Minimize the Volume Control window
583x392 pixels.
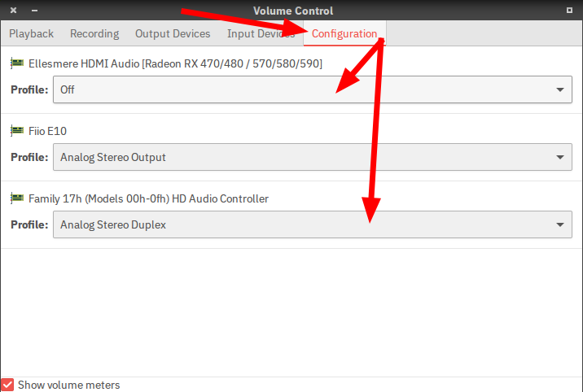tap(34, 11)
